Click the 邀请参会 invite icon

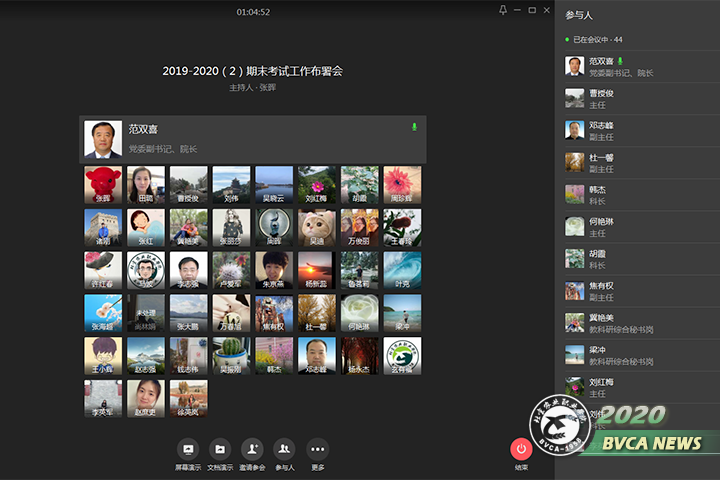pyautogui.click(x=252, y=450)
